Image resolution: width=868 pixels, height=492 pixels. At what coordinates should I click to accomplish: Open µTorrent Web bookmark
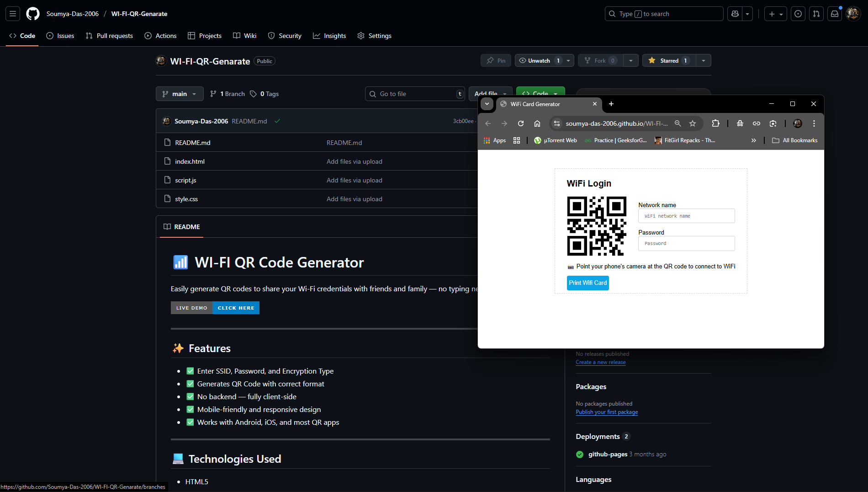coord(556,140)
